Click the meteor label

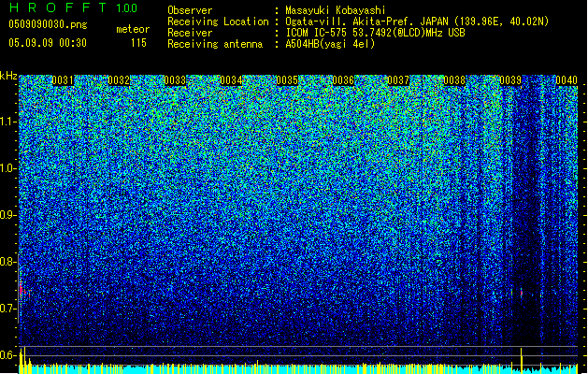[133, 29]
